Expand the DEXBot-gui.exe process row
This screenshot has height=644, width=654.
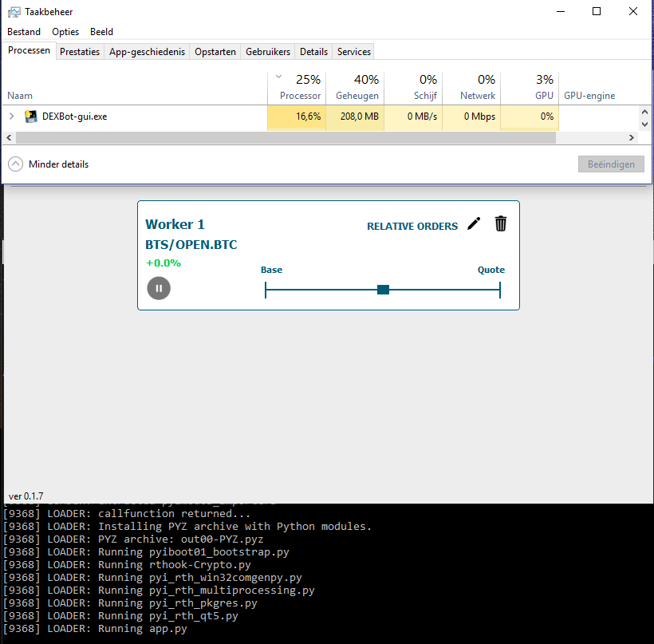coord(12,116)
